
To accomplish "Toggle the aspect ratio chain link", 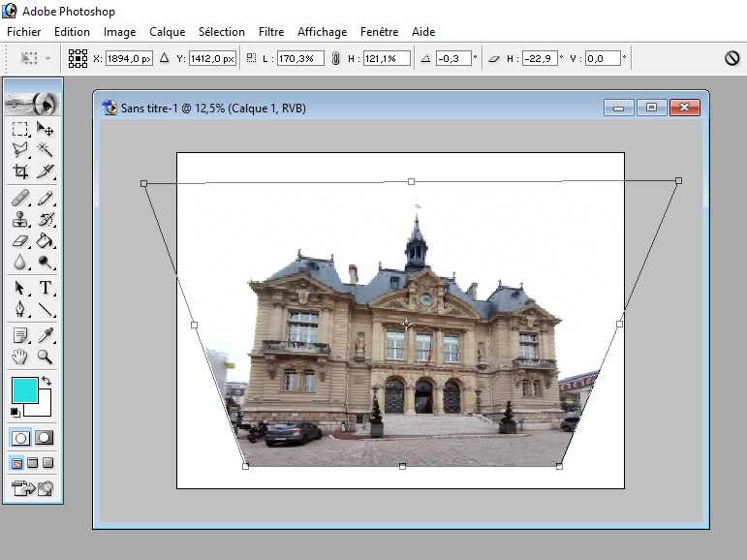I will click(x=335, y=58).
